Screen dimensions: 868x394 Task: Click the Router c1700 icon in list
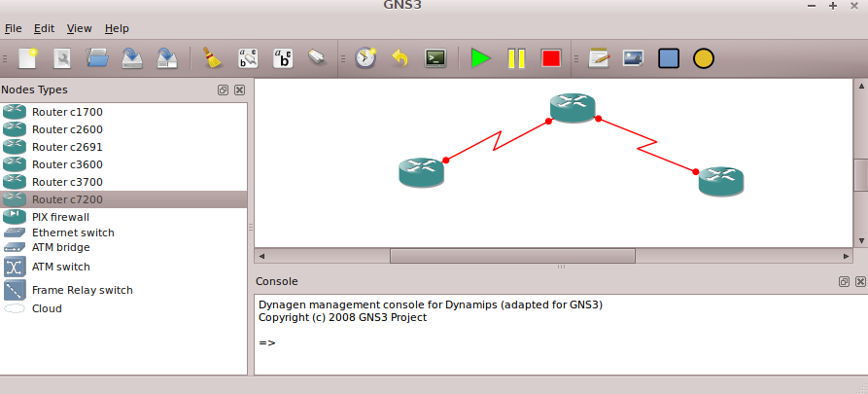[x=15, y=112]
